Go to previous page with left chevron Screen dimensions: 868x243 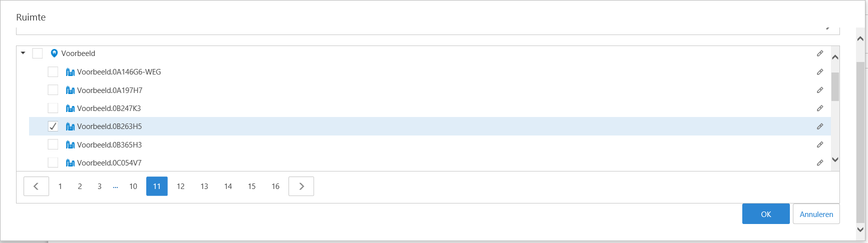(36, 186)
